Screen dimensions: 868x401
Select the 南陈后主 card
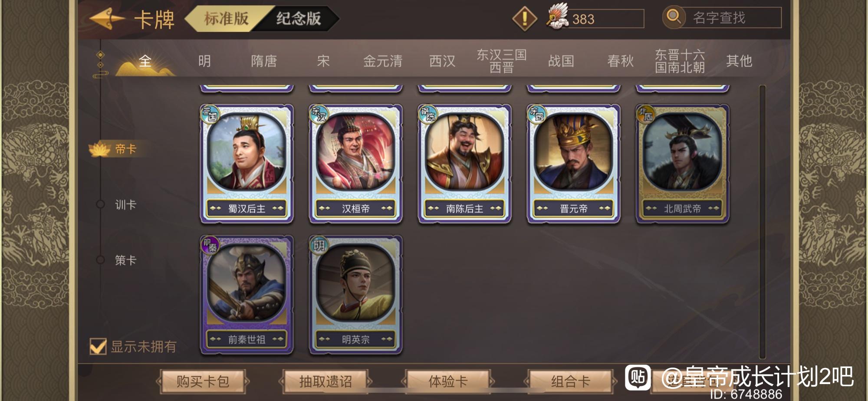pyautogui.click(x=464, y=164)
